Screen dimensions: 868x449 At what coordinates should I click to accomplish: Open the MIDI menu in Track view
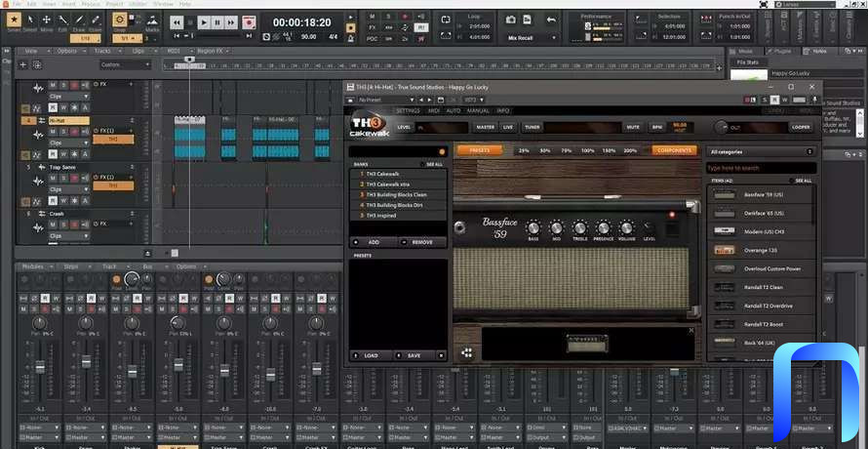click(x=178, y=51)
